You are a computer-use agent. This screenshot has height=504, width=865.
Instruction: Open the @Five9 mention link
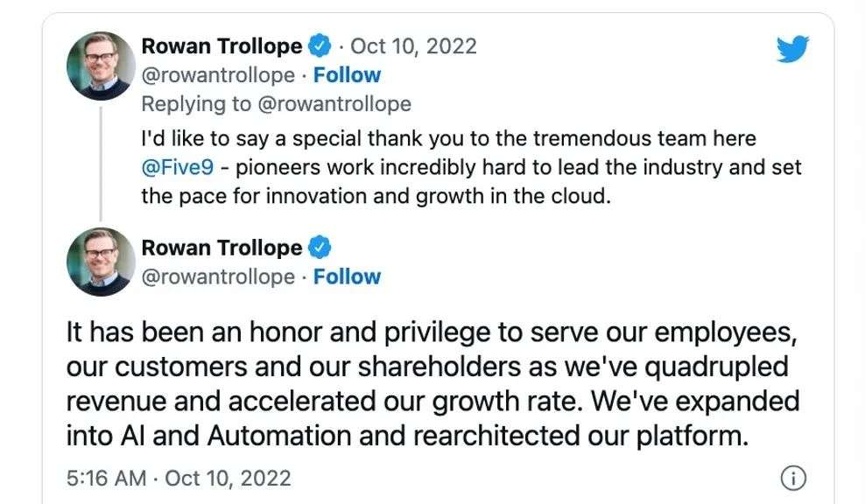[x=178, y=167]
